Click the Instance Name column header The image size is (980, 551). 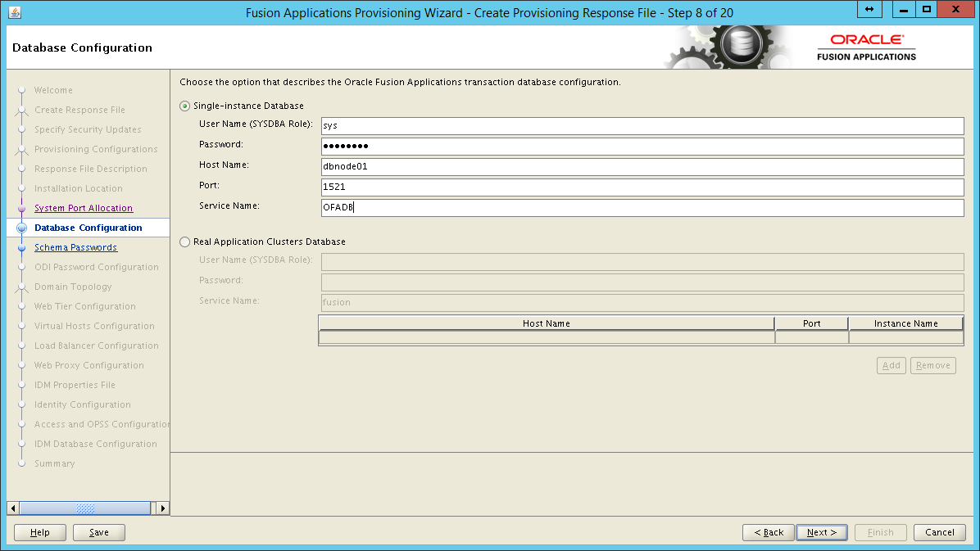905,323
